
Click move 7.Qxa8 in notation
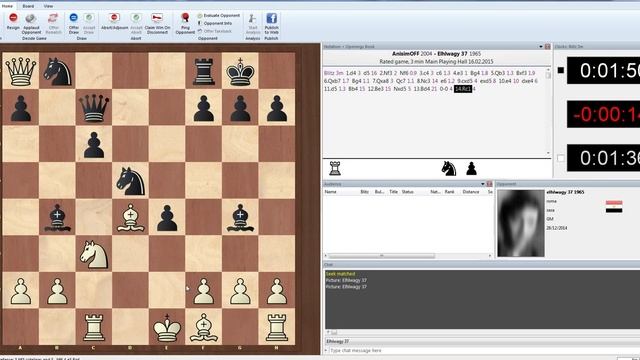[380, 81]
